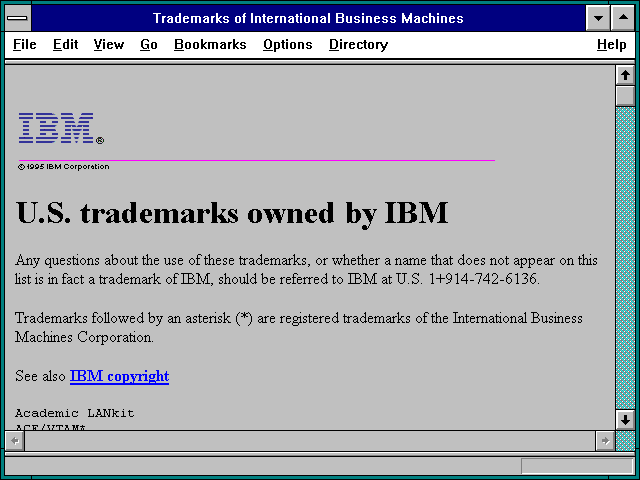Click the "© 1995 IBM Corporation" text
Image resolution: width=640 pixels, height=480 pixels.
(x=64, y=167)
